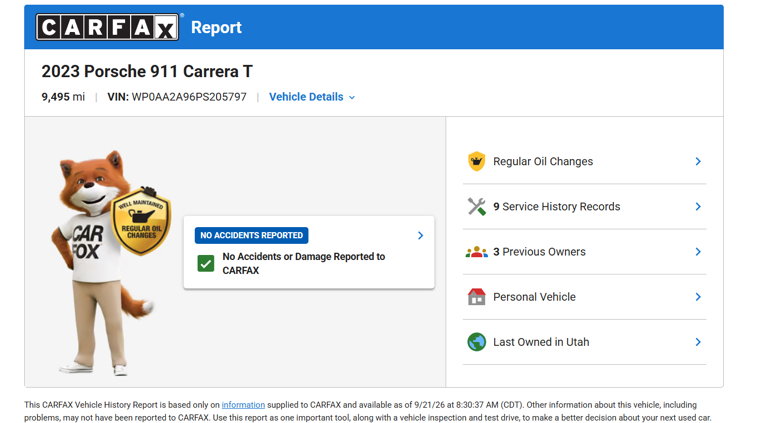Click the oil can shield icon
This screenshot has height=423, width=768.
[476, 161]
